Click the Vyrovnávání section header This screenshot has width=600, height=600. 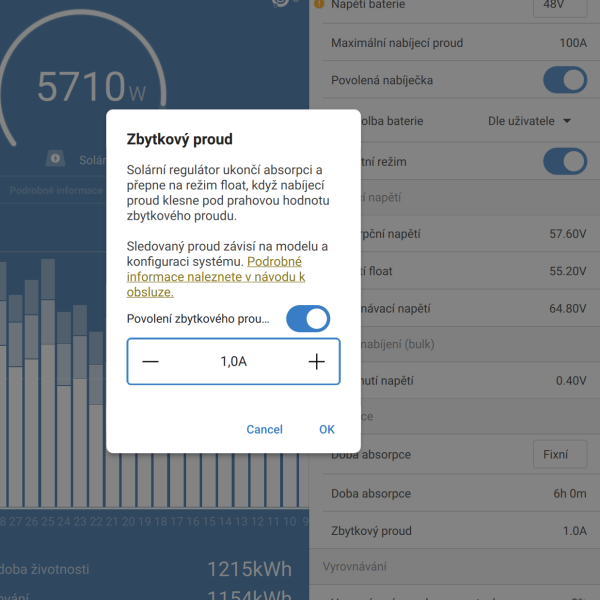[354, 566]
